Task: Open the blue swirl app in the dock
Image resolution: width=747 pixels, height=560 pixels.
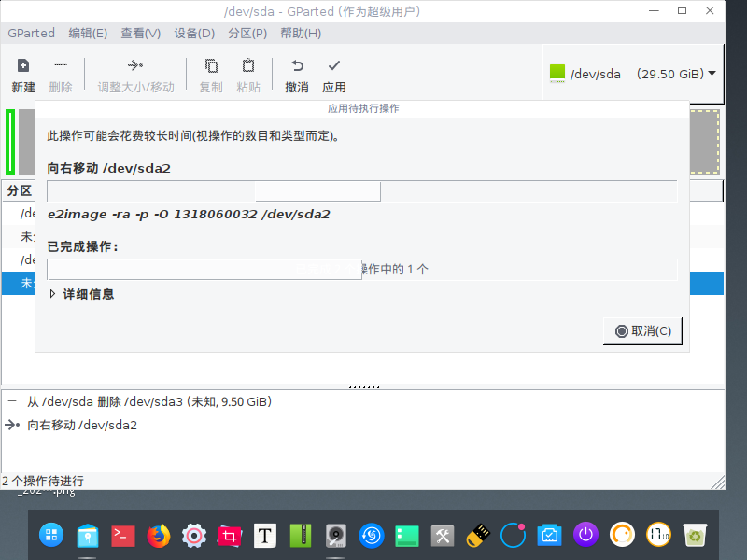Action: [372, 535]
